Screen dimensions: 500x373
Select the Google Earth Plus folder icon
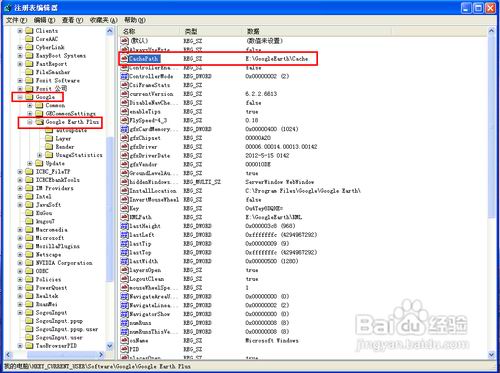pyautogui.click(x=40, y=122)
